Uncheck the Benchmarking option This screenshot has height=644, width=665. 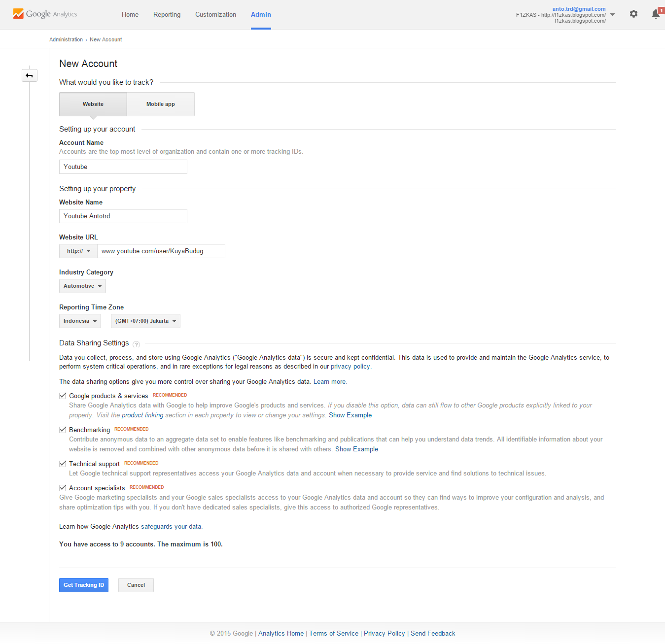(x=63, y=429)
